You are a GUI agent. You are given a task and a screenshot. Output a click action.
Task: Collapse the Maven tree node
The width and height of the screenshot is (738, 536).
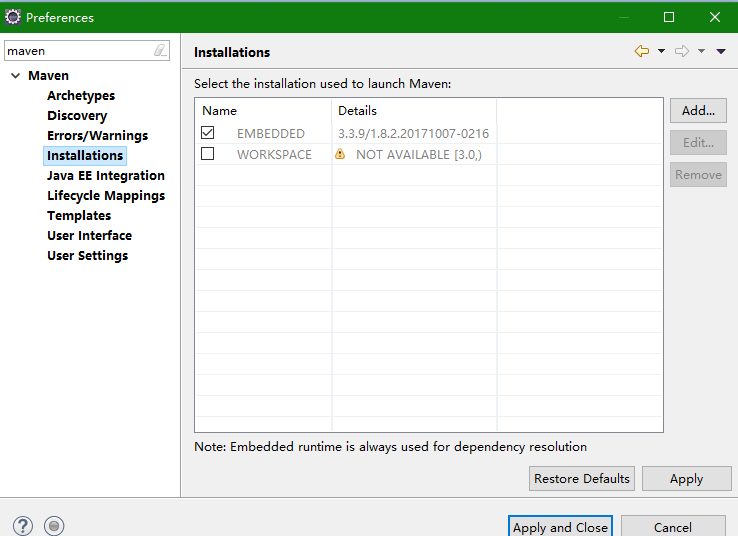[16, 76]
